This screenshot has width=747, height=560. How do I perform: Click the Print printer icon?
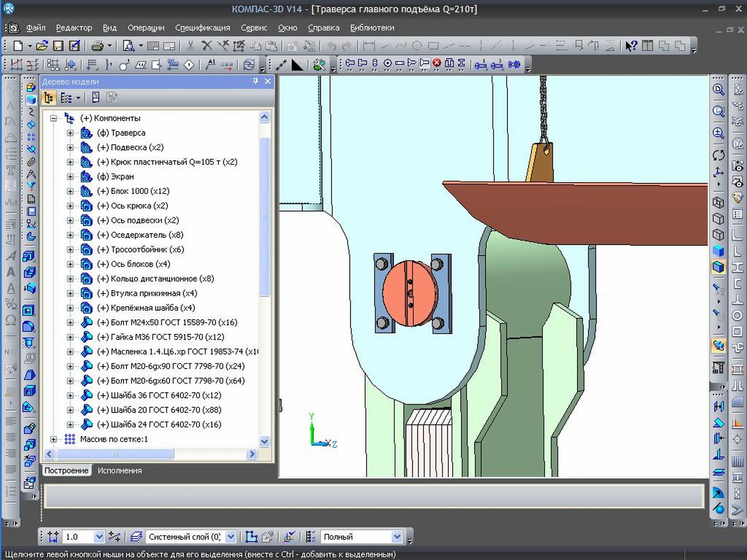(x=97, y=46)
